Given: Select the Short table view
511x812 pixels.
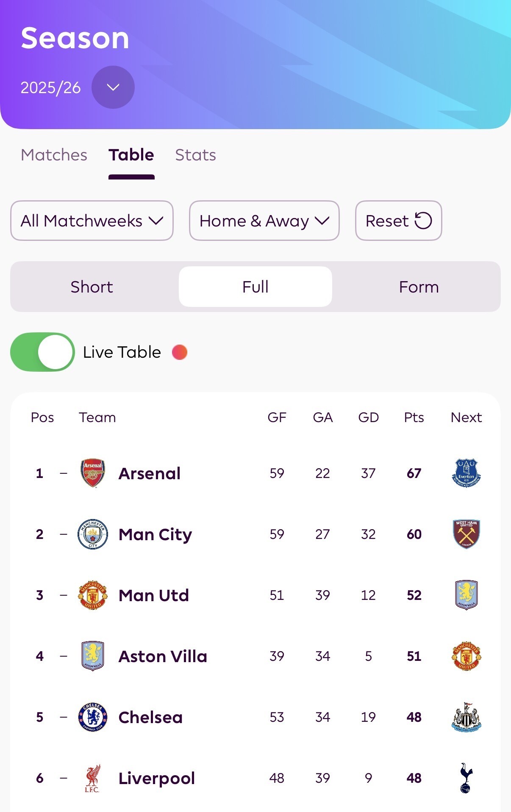Looking at the screenshot, I should pos(92,287).
